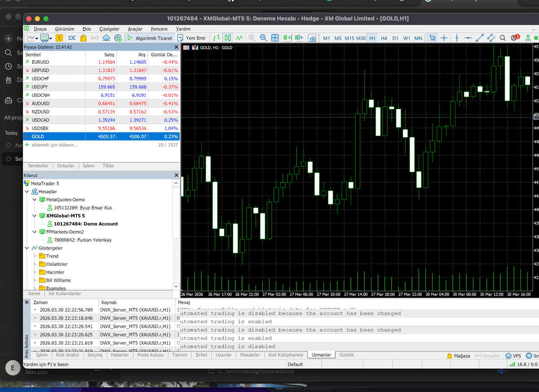Open the chart type dropdown arrow
The height and width of the screenshot is (392, 539).
(37, 39)
